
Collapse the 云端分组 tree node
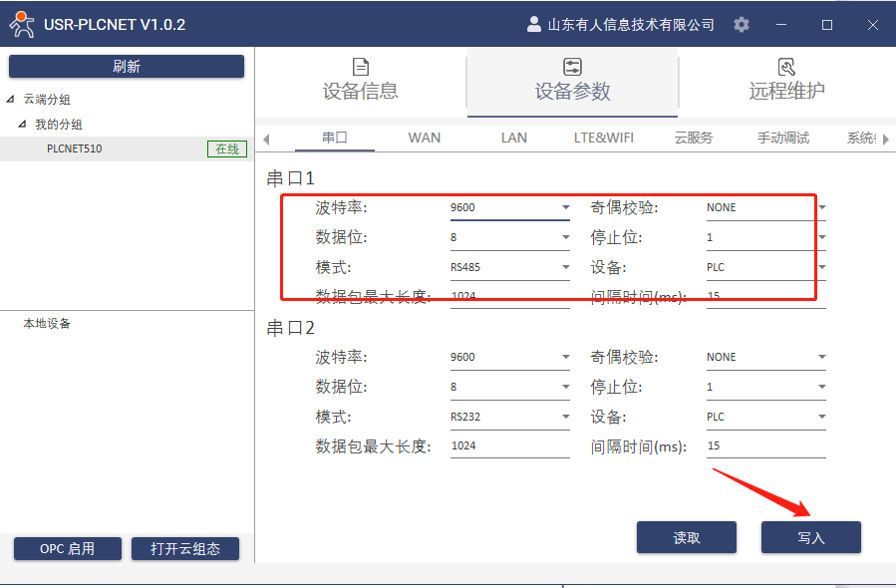click(11, 100)
